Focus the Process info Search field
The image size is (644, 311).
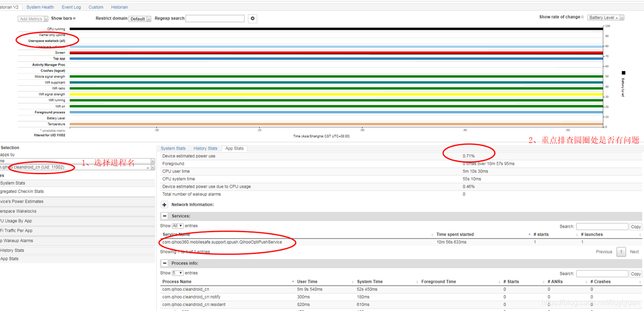pyautogui.click(x=602, y=274)
